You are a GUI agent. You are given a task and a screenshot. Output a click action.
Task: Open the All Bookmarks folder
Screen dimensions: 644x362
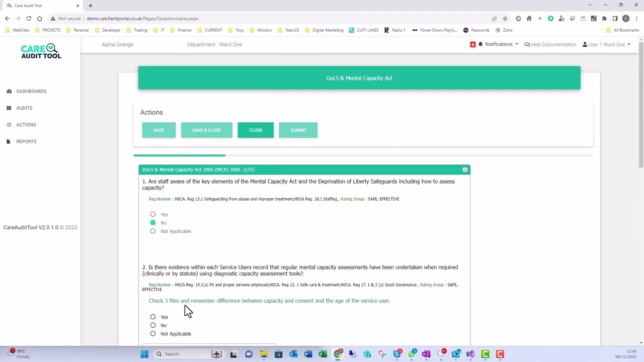622,30
